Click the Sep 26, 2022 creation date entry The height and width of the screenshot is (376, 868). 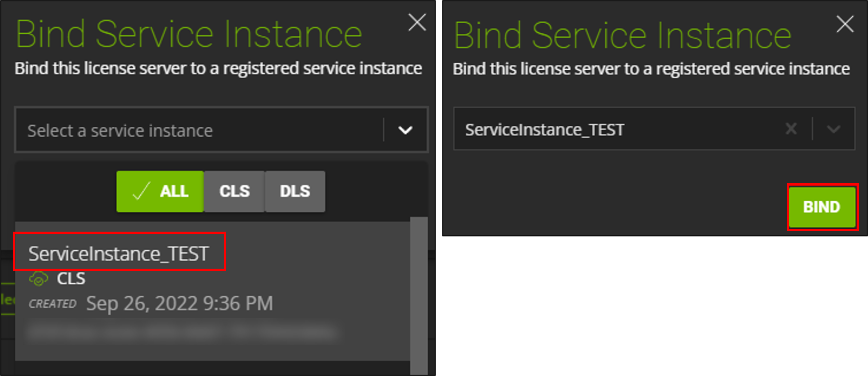(x=179, y=303)
